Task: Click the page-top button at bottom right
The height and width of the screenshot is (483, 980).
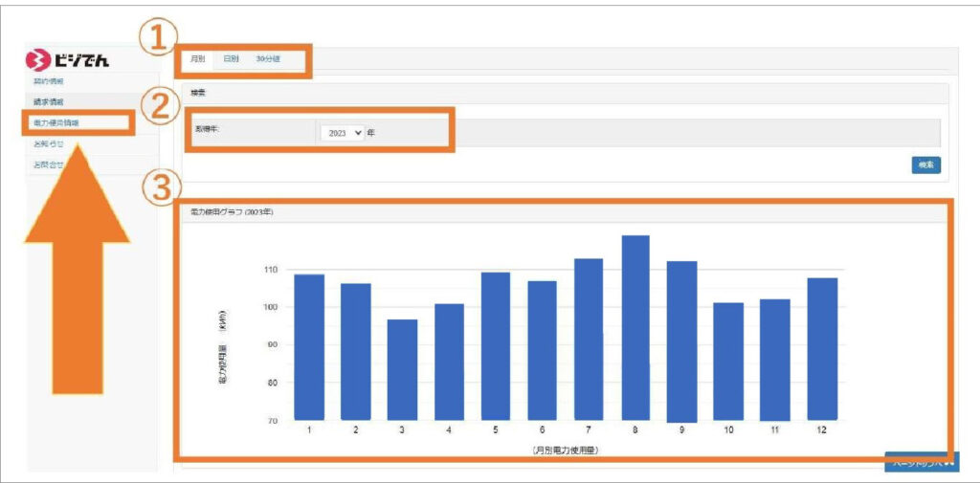Action: (x=921, y=463)
